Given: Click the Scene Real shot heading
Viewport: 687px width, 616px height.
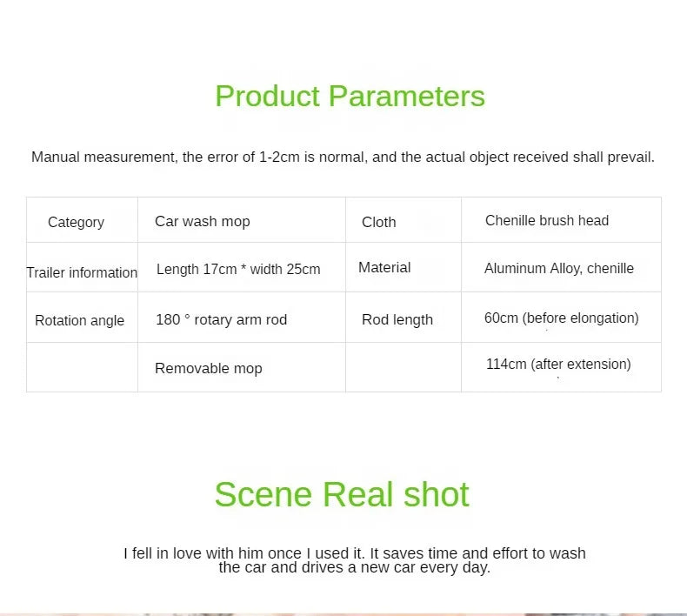Looking at the screenshot, I should point(342,494).
